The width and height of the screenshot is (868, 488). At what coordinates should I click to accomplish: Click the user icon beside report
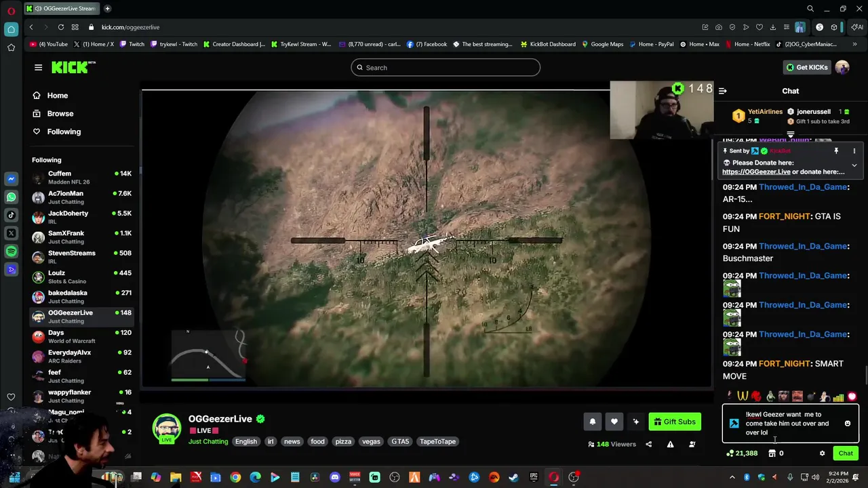(x=692, y=445)
